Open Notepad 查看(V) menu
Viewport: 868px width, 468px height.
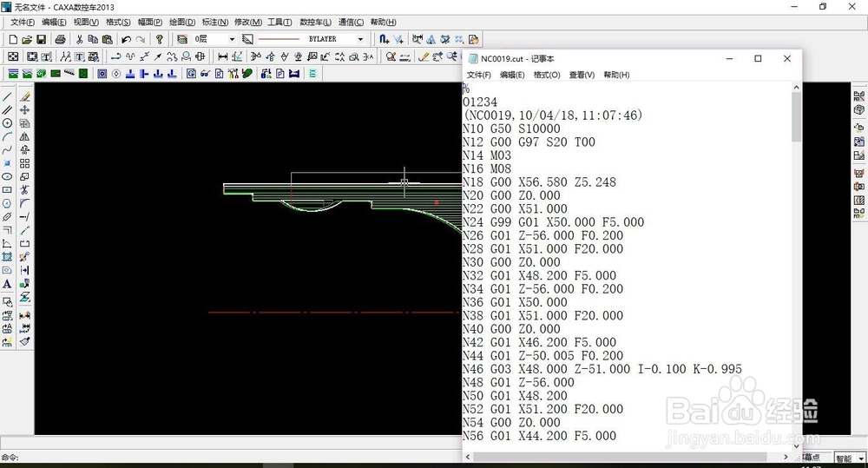pos(582,75)
